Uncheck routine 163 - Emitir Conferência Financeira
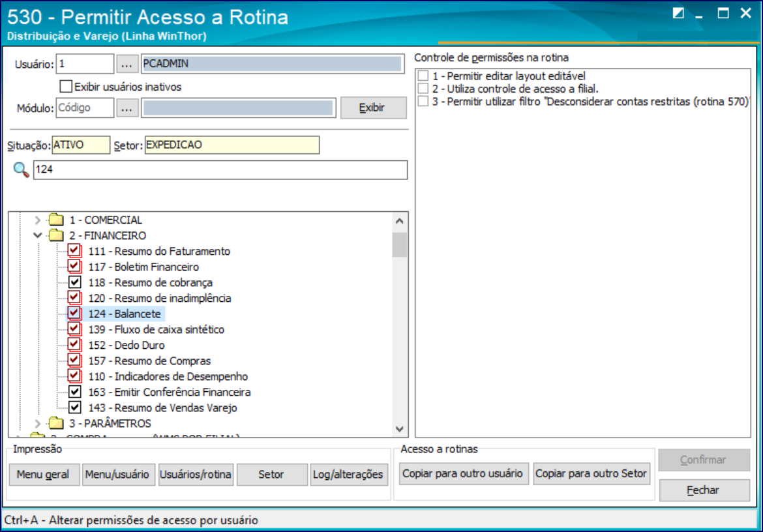 (x=74, y=391)
